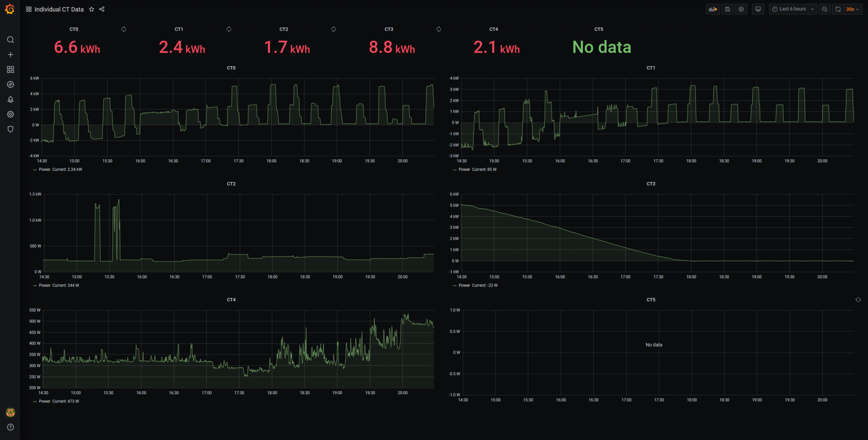The image size is (868, 440).
Task: Zoom out the time range
Action: 824,9
